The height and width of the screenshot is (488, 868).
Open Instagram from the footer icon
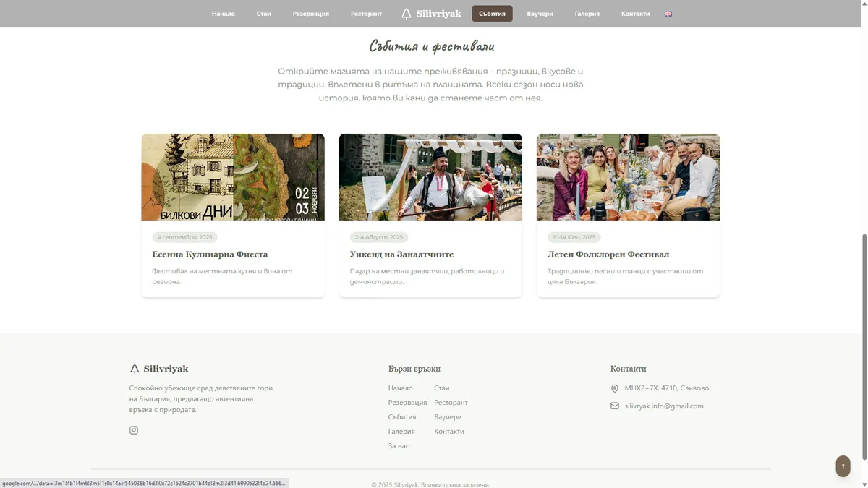(x=134, y=429)
